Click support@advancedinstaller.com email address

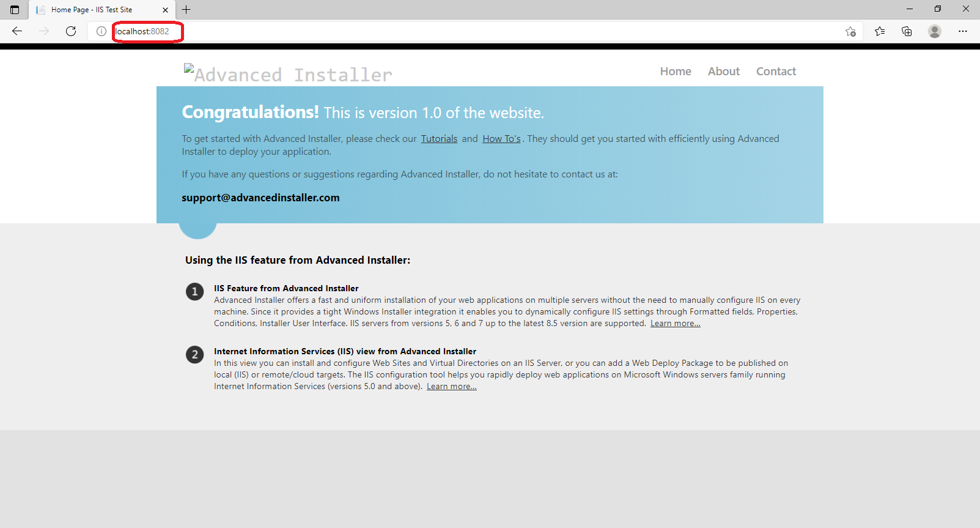[x=260, y=198]
